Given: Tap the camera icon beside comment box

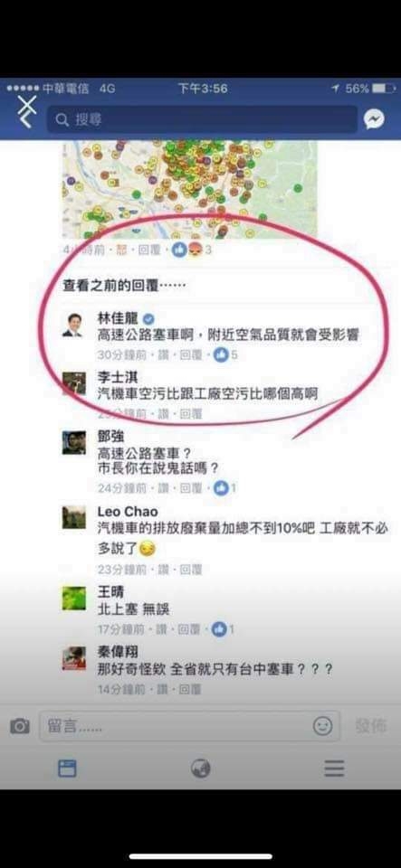Looking at the screenshot, I should (x=19, y=726).
